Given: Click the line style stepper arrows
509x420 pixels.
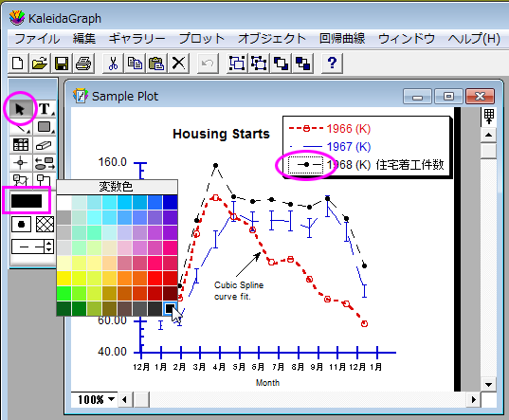Looking at the screenshot, I should (x=49, y=247).
